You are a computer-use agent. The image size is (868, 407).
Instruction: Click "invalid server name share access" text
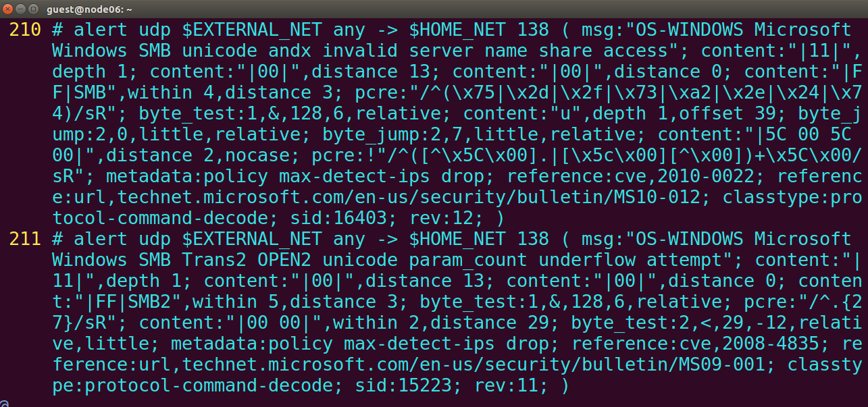point(501,51)
